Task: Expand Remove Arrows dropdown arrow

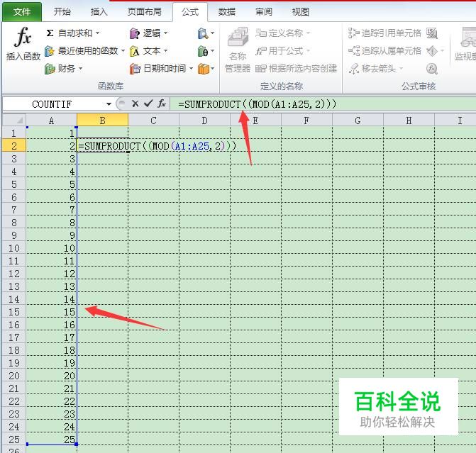Action: click(401, 69)
